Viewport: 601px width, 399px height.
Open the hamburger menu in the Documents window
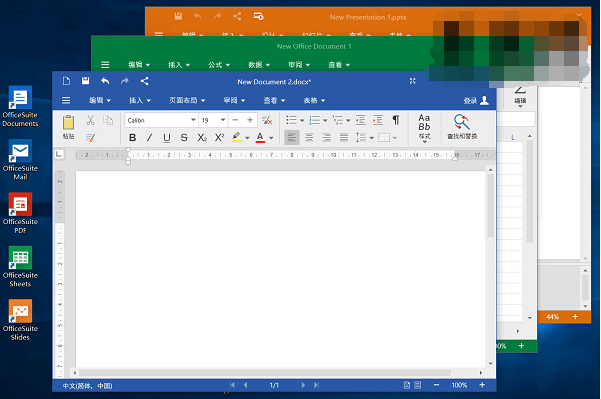66,100
